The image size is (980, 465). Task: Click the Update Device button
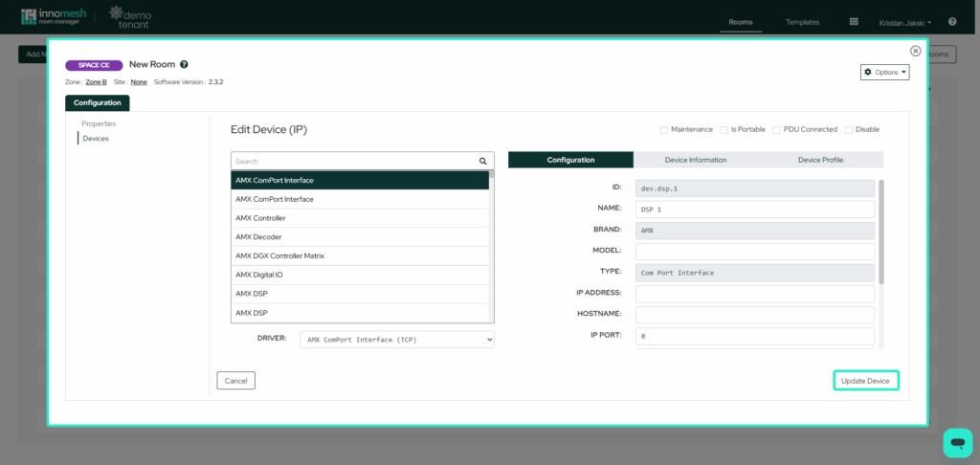tap(865, 381)
